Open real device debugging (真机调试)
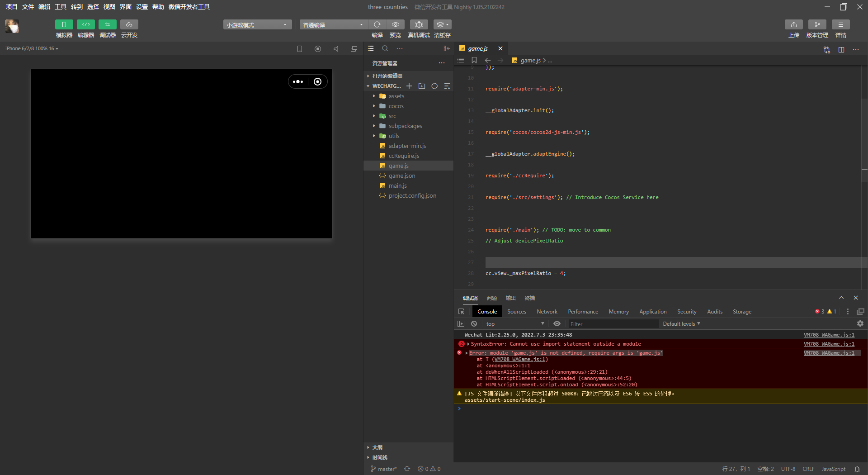 pyautogui.click(x=419, y=24)
